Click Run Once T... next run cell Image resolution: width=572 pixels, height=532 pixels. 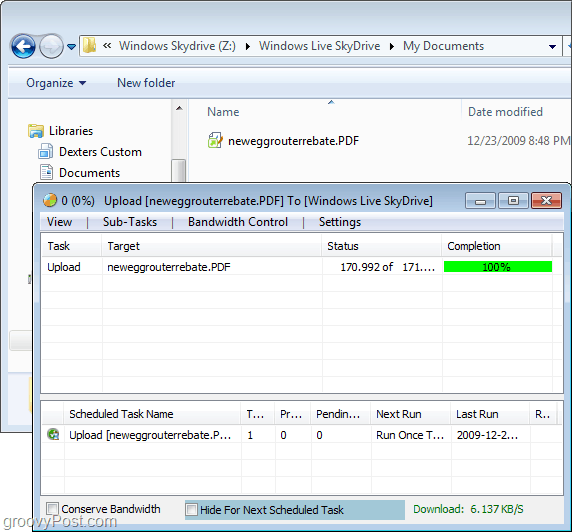point(410,435)
